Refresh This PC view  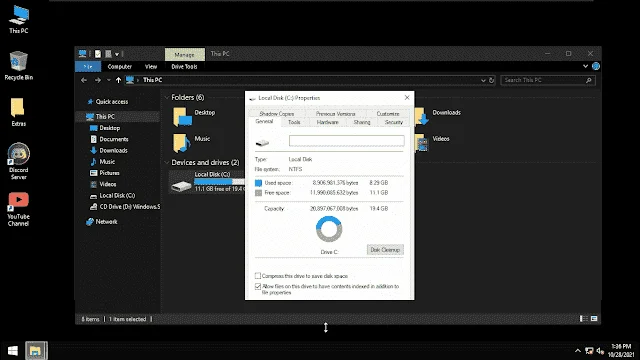pyautogui.click(x=491, y=80)
